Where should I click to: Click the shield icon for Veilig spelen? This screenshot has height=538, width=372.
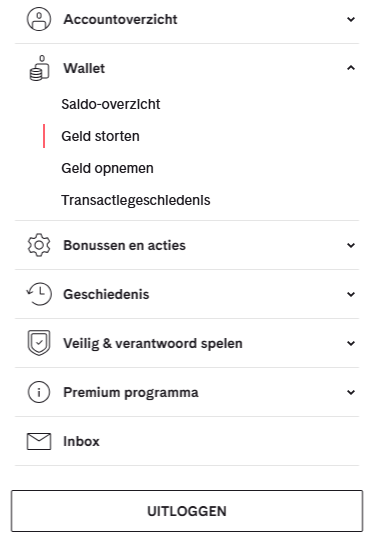click(x=39, y=343)
